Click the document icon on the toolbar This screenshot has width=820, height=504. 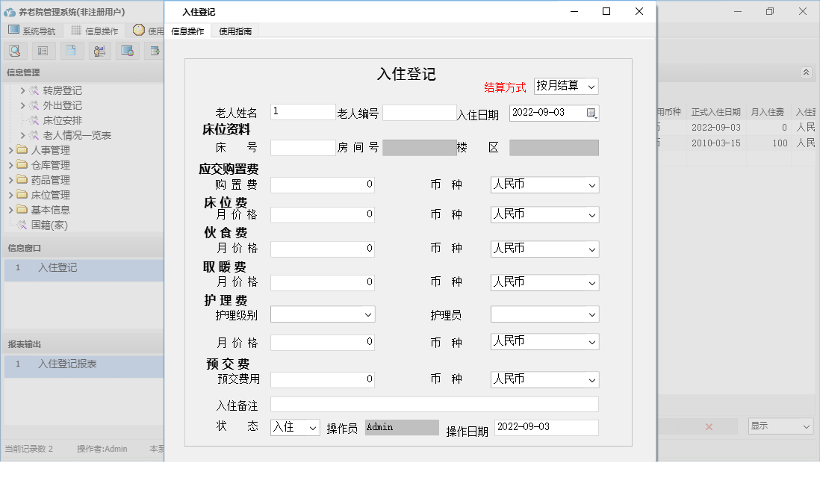71,50
